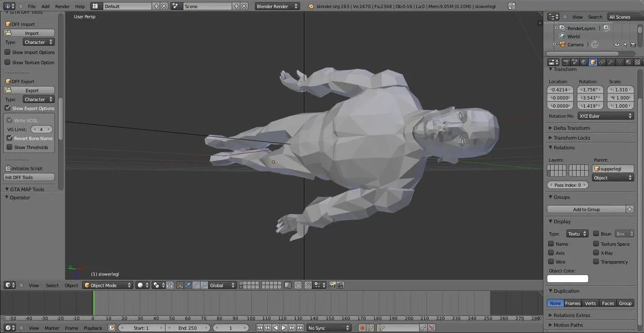The width and height of the screenshot is (644, 333).
Task: Click the OpenGL render image icon
Action: click(333, 285)
